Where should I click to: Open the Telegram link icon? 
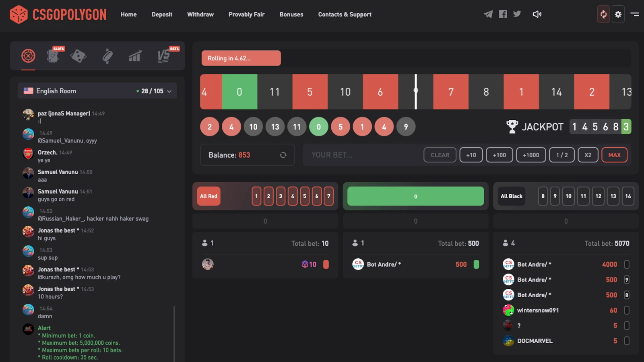coord(488,14)
